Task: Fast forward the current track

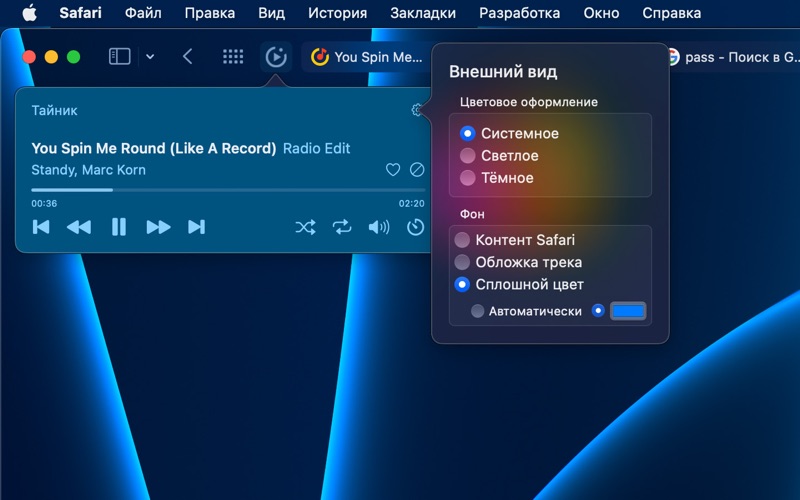Action: pos(158,227)
